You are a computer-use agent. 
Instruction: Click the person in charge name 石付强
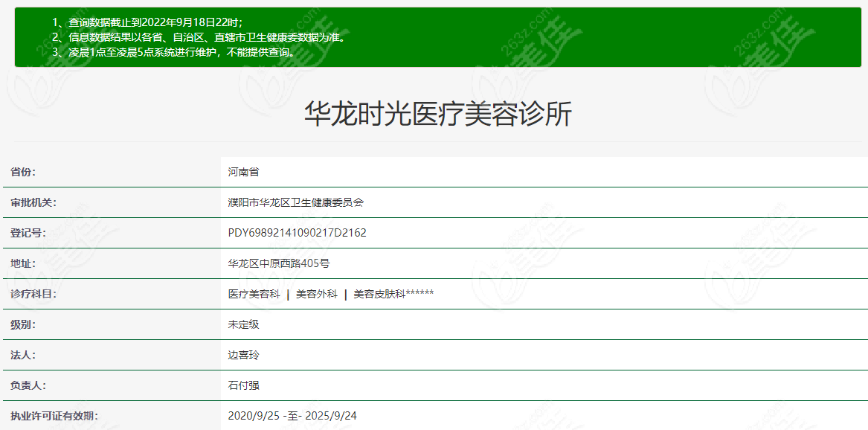pyautogui.click(x=243, y=385)
